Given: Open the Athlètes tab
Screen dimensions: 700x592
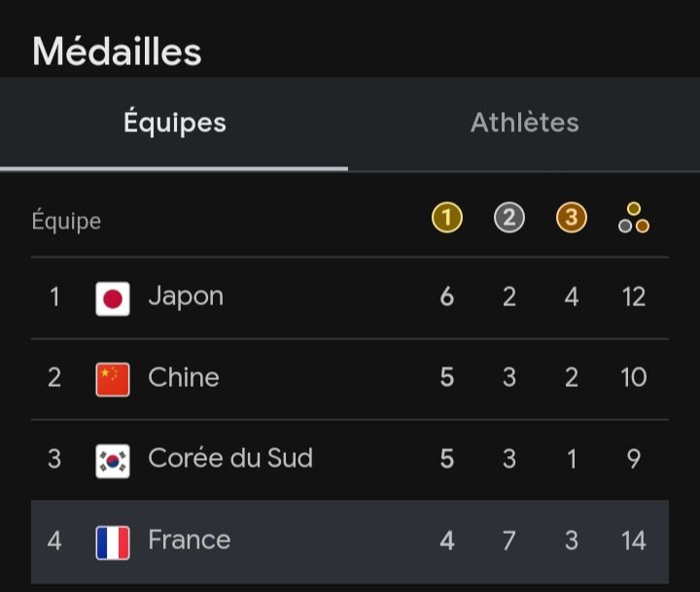Looking at the screenshot, I should click(x=524, y=123).
